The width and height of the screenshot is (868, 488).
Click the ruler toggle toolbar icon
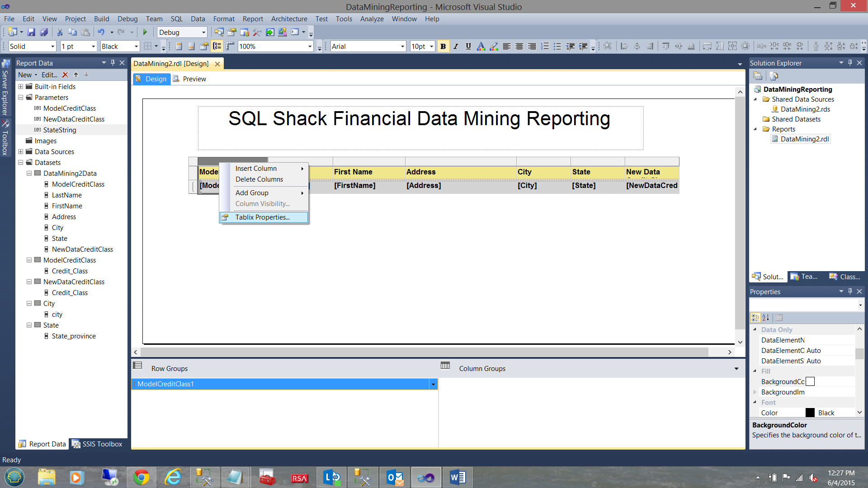coord(230,46)
